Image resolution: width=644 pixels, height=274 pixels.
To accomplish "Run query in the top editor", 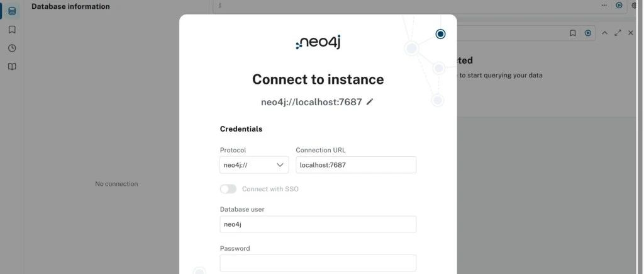I will 619,5.
